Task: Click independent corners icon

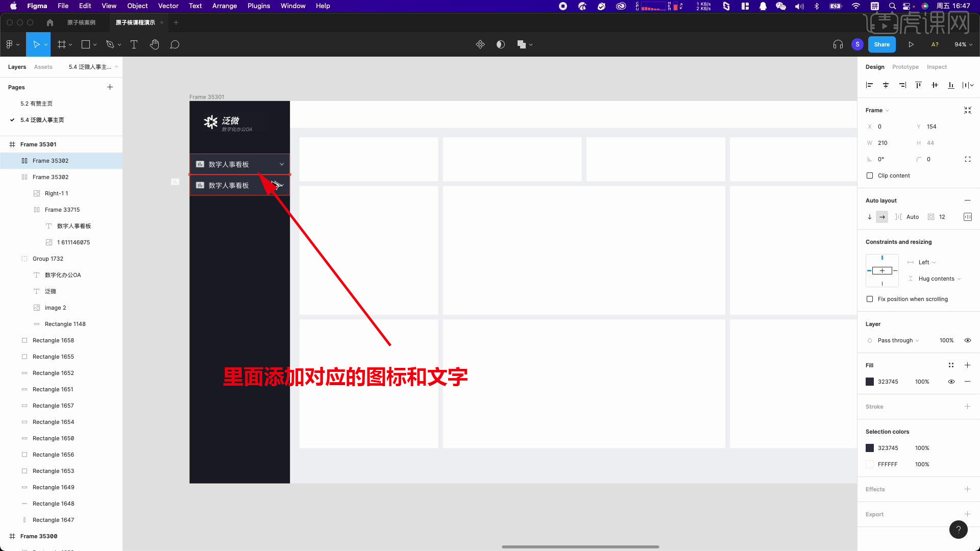Action: pos(967,159)
